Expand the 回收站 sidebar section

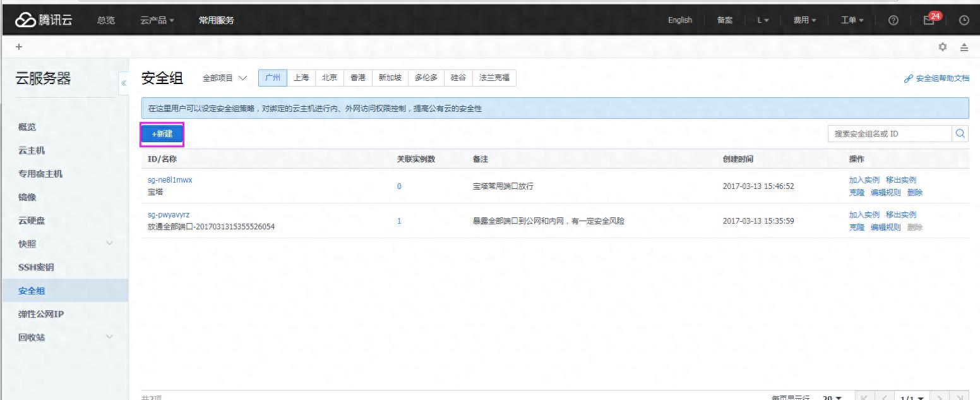pos(109,337)
